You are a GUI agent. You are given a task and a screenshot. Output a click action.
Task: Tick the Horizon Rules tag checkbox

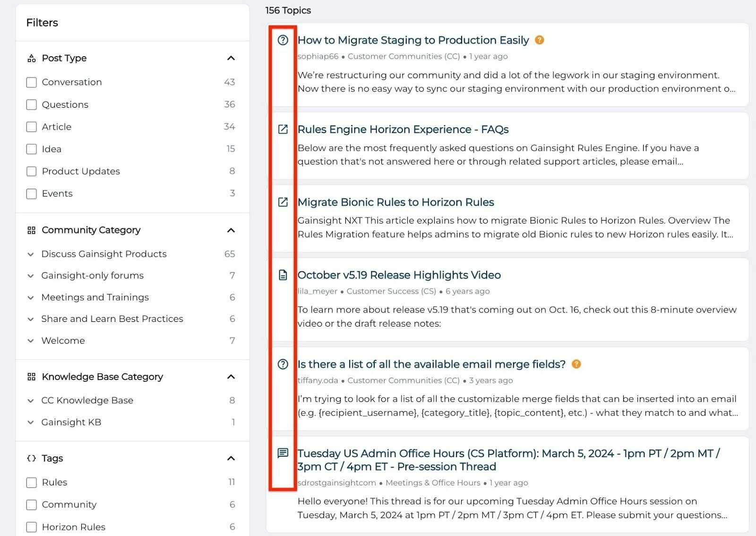(32, 527)
